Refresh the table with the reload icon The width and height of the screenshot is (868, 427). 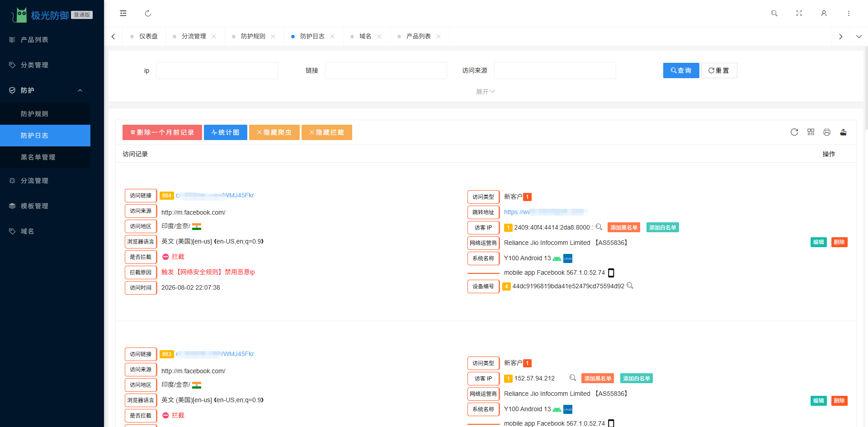[x=794, y=132]
